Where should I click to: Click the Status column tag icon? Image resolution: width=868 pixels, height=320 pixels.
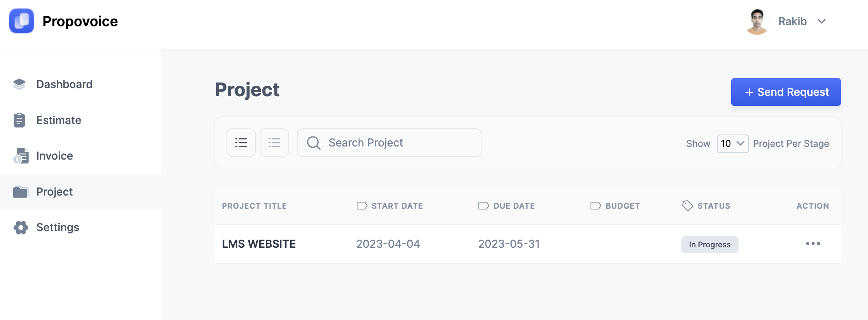pyautogui.click(x=688, y=206)
